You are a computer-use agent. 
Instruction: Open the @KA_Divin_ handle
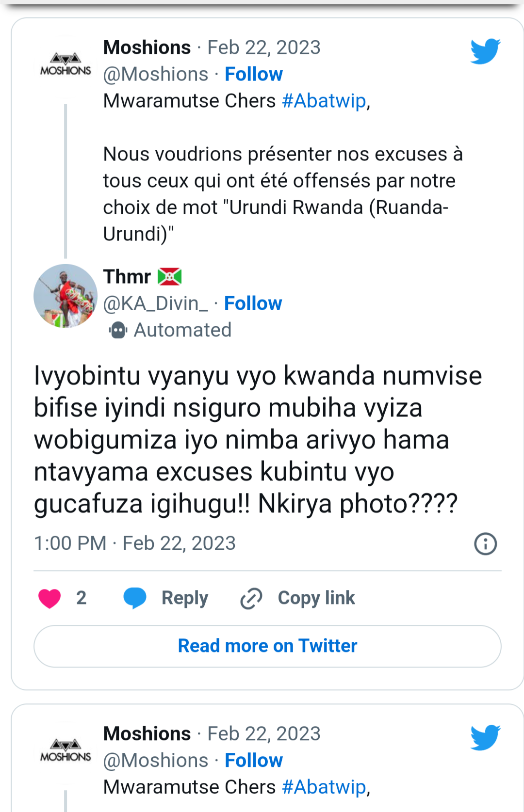click(155, 303)
